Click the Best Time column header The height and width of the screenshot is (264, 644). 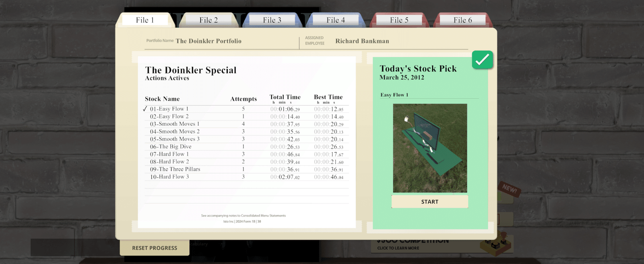coord(328,97)
